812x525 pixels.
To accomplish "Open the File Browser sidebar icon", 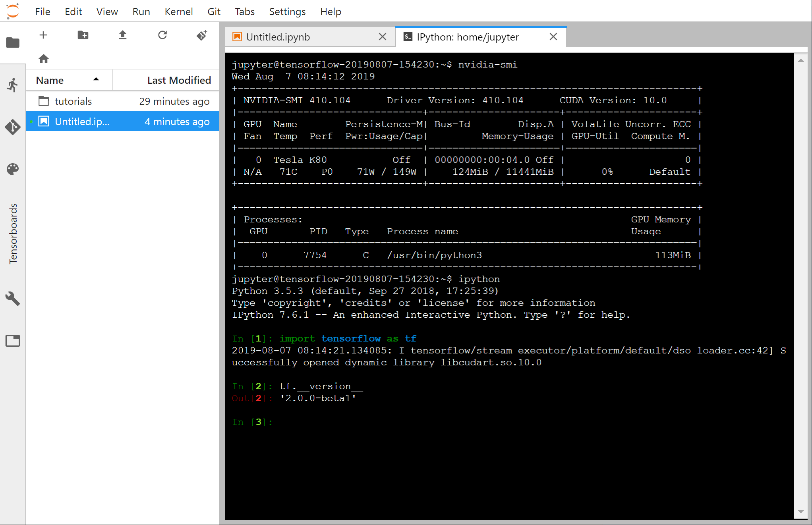I will pyautogui.click(x=13, y=42).
